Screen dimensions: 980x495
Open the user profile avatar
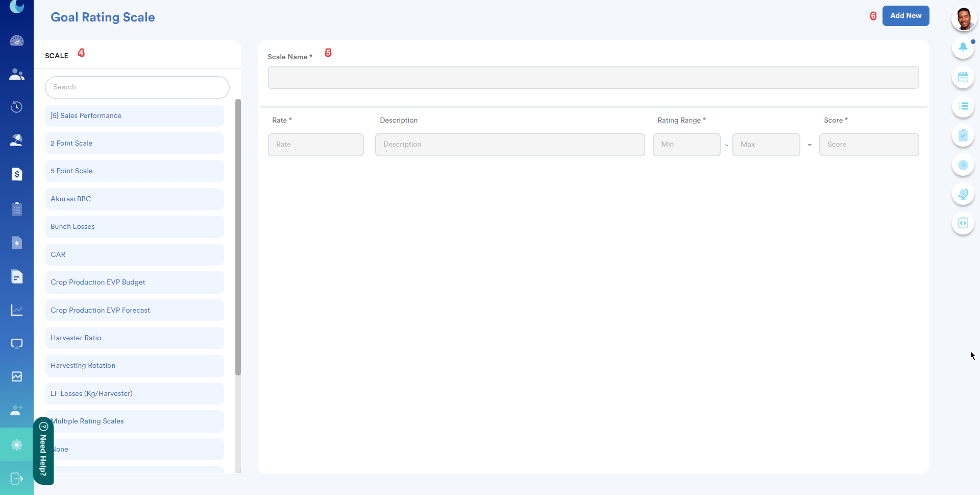964,19
